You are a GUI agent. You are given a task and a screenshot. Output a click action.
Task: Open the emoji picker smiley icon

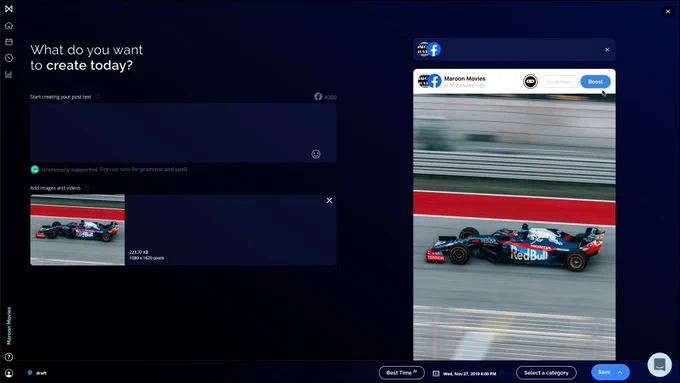click(316, 154)
